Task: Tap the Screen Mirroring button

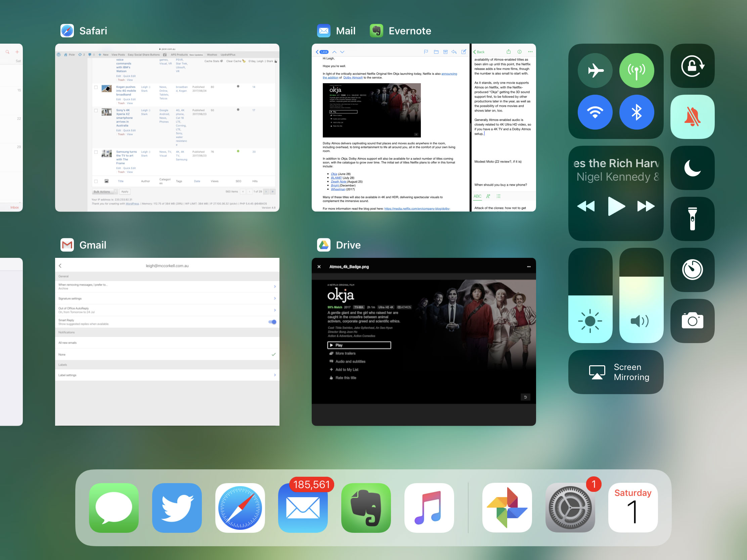Action: (x=616, y=372)
